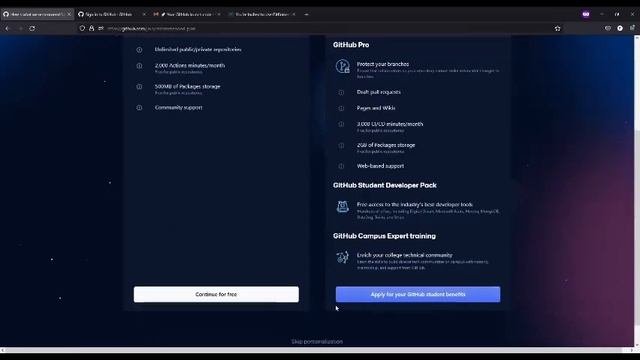Click check icon beside 2GB of Packages storage

pyautogui.click(x=341, y=145)
